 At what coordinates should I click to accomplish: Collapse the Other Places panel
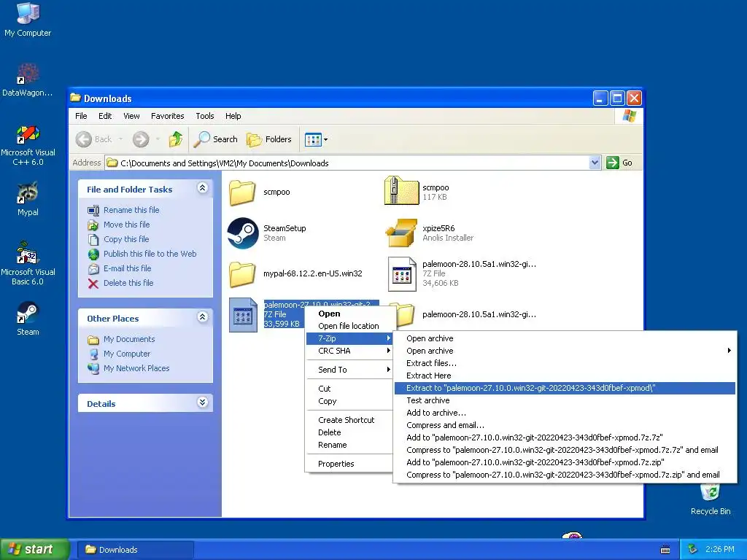pyautogui.click(x=203, y=316)
